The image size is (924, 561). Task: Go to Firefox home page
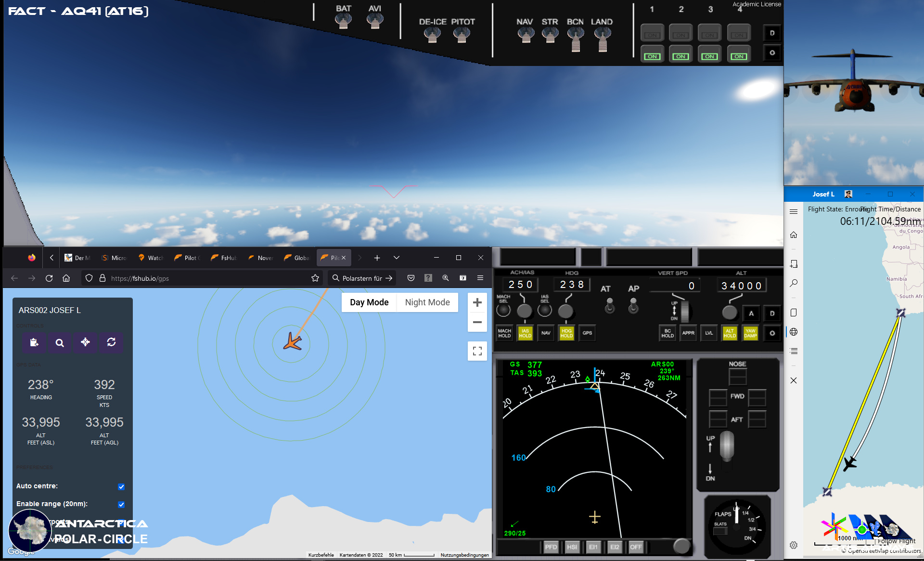coord(66,278)
